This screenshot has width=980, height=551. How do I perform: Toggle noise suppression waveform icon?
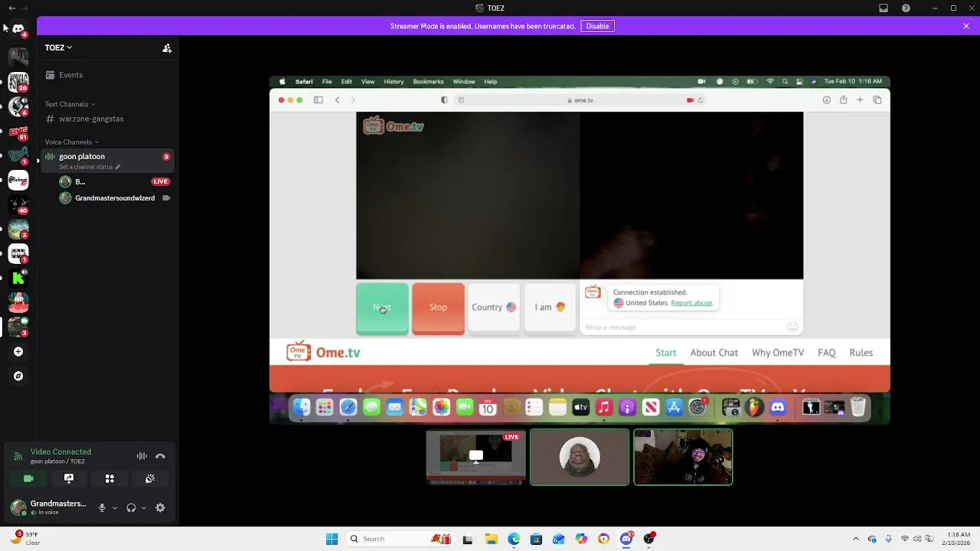(x=142, y=456)
